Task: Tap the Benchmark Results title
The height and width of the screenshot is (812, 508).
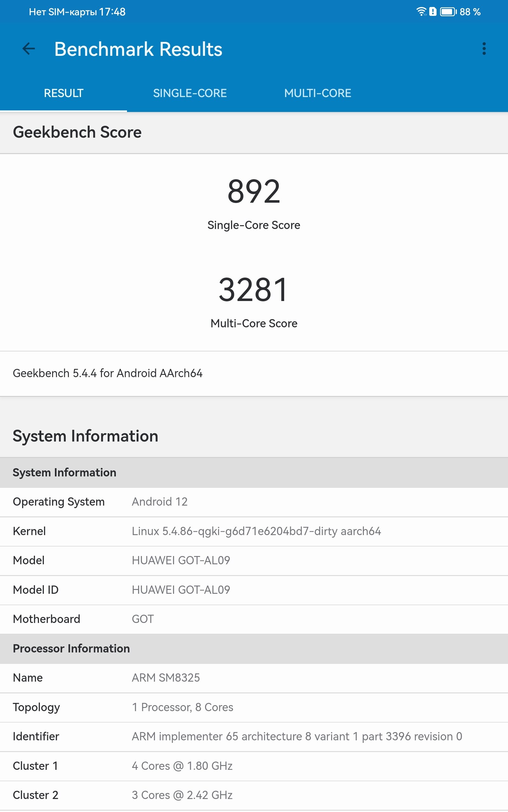Action: click(138, 49)
